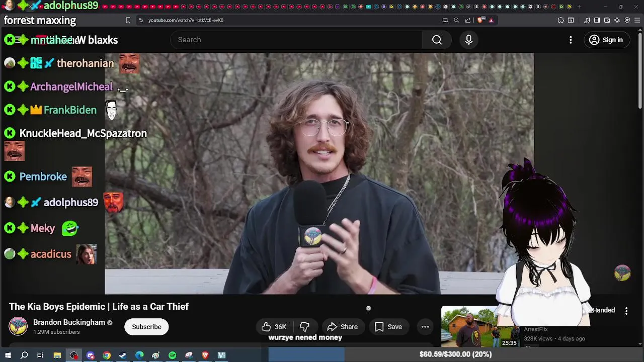Viewport: 644px width, 362px height.
Task: Open Brave VPN shield icon
Action: click(627, 20)
